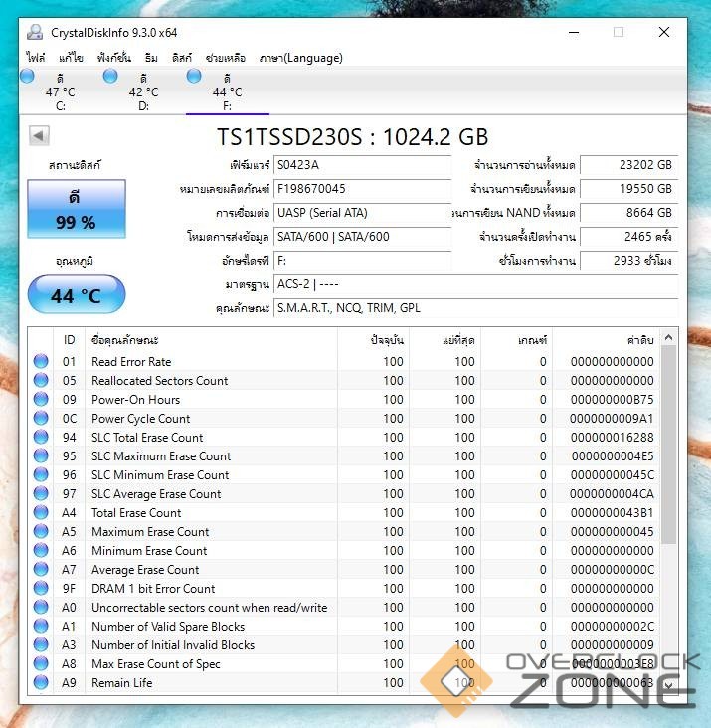This screenshot has width=711, height=728.
Task: Open the แก้ไข (Edit) menu
Action: coord(71,58)
